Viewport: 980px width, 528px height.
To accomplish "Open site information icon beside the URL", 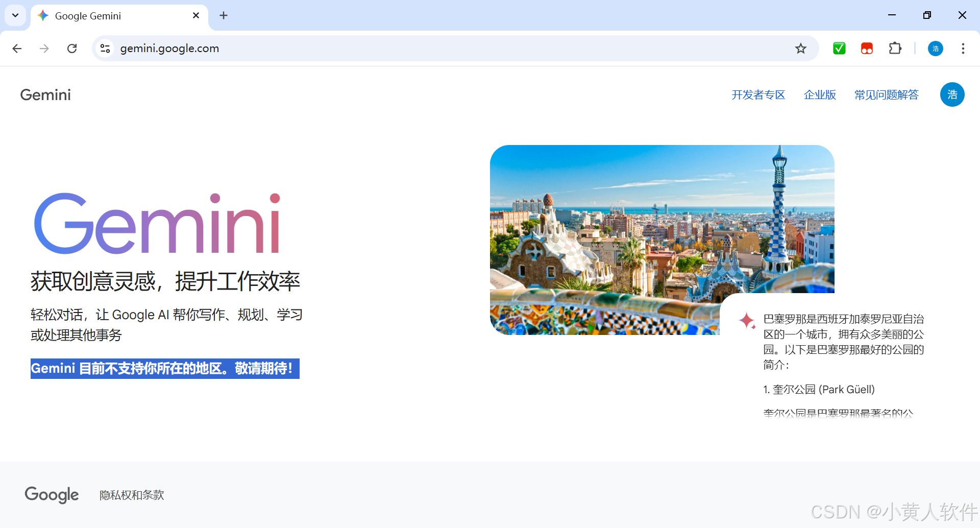I will pos(105,49).
